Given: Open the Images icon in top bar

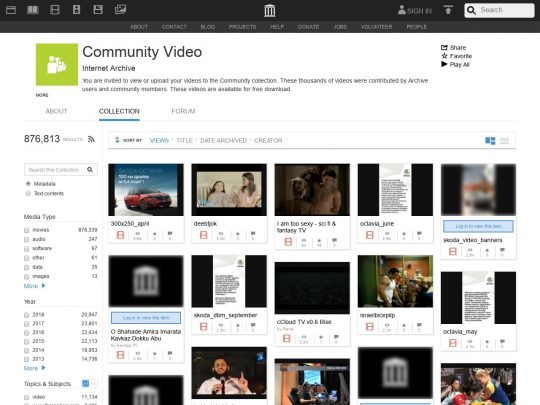Looking at the screenshot, I should tap(120, 9).
